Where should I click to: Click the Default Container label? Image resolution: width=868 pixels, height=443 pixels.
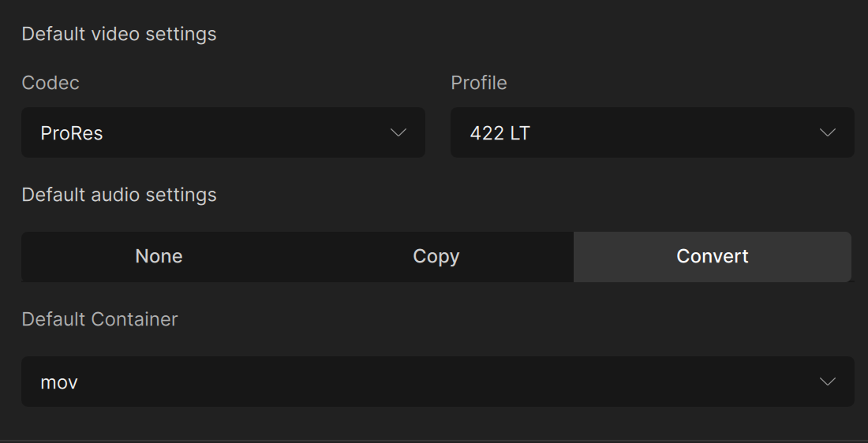(x=100, y=319)
